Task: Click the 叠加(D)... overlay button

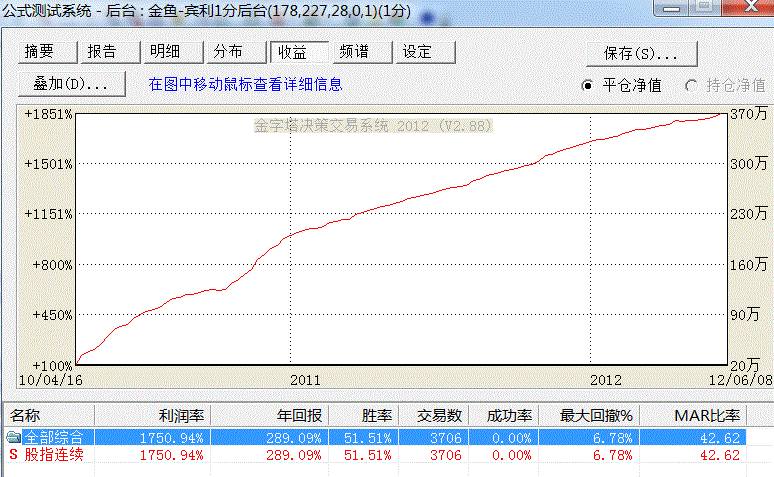Action: [x=72, y=84]
